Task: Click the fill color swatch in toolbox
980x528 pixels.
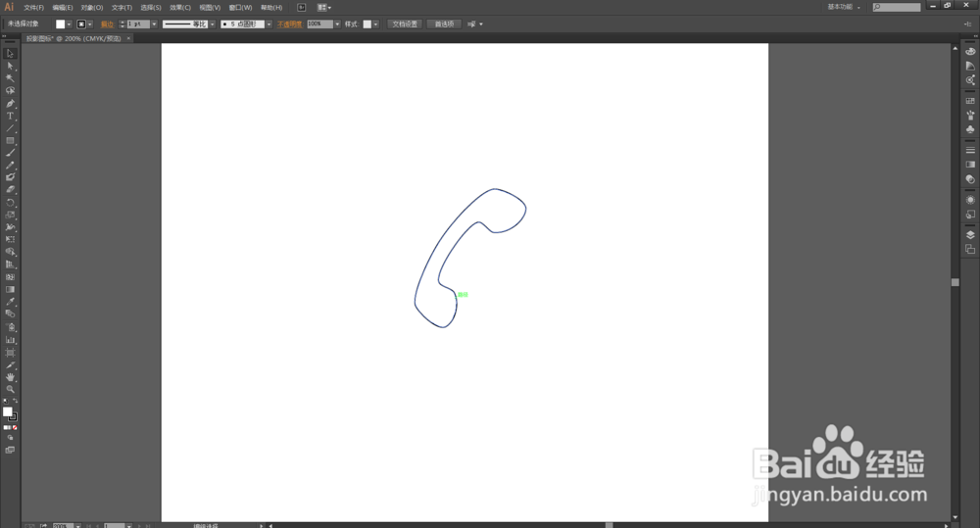Action: point(8,411)
